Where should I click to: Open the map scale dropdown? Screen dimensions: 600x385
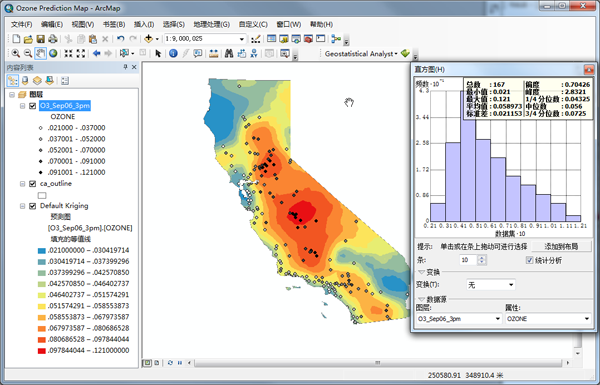coord(241,39)
